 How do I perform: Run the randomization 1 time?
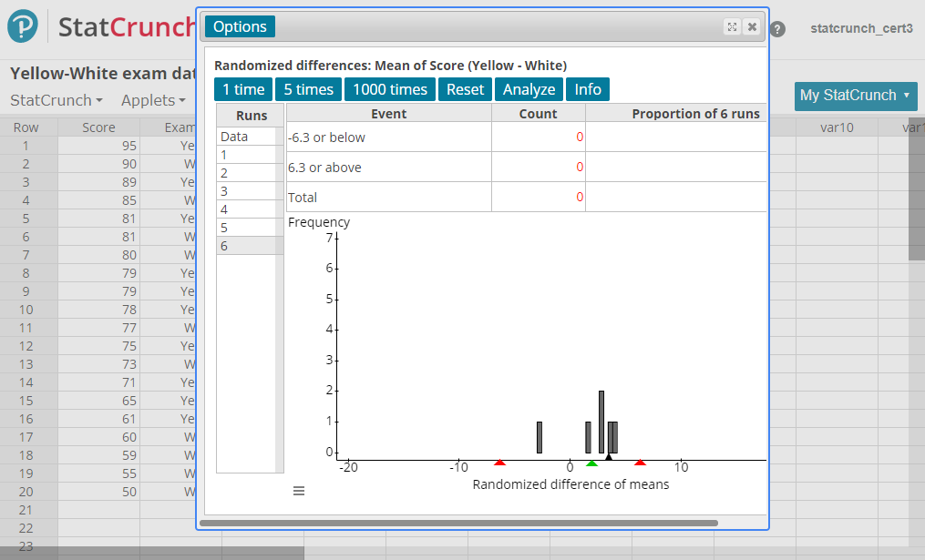[x=243, y=89]
